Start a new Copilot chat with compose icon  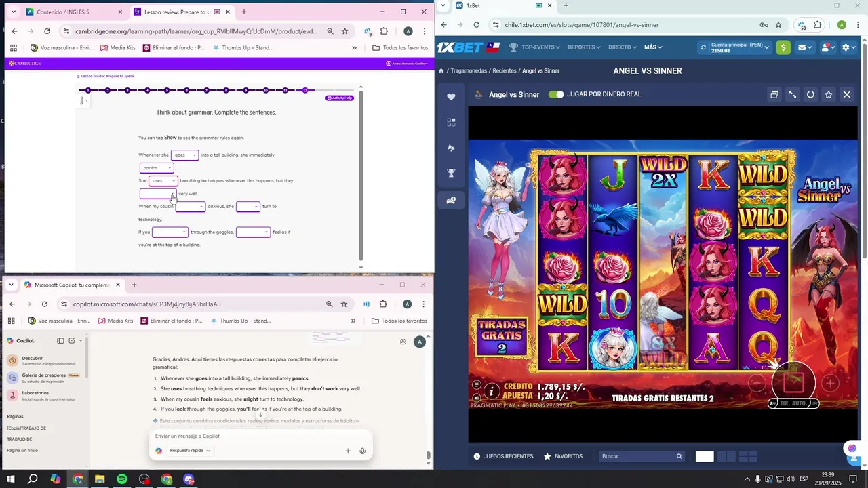pyautogui.click(x=72, y=341)
